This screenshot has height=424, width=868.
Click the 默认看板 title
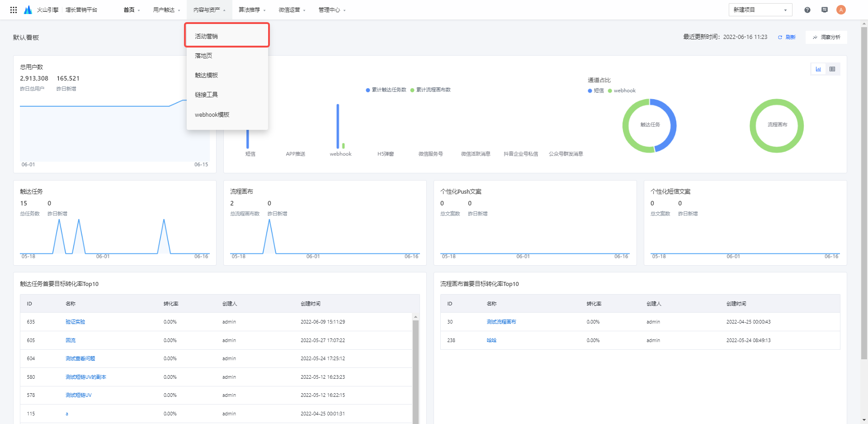pyautogui.click(x=26, y=38)
